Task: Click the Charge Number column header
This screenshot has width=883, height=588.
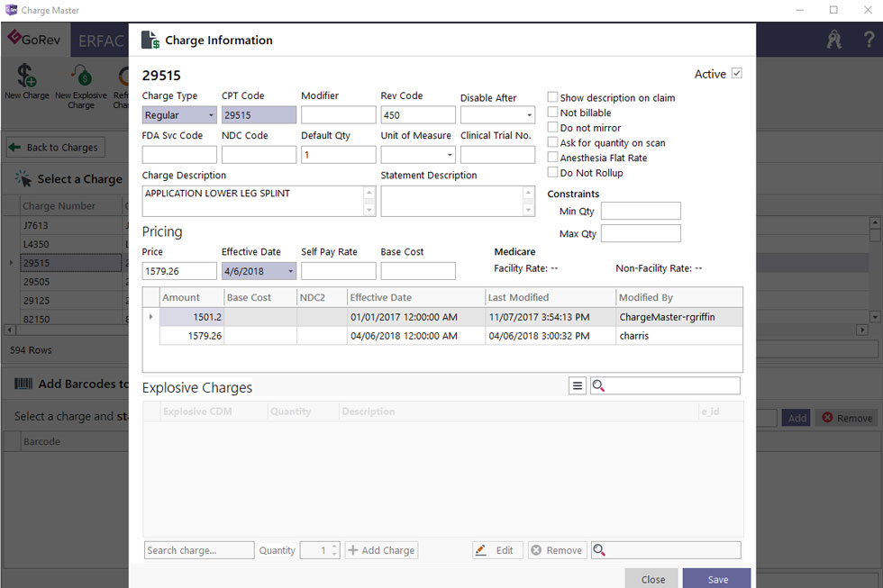Action: [70, 206]
